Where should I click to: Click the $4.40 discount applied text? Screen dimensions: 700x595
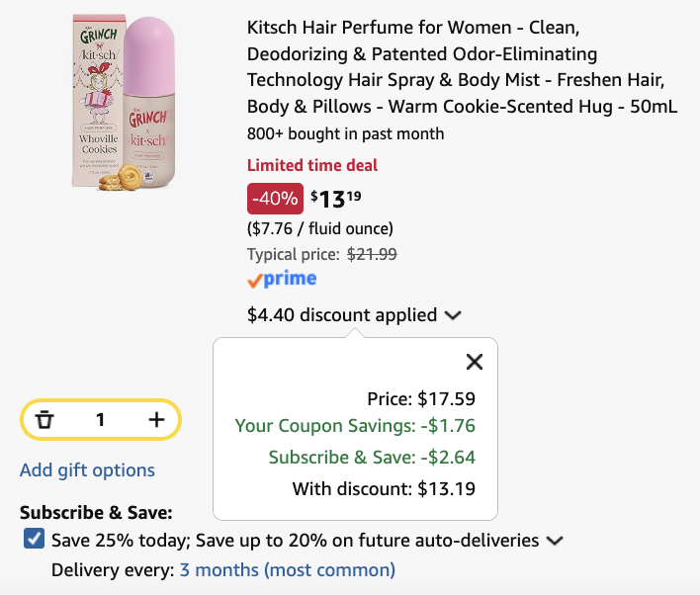(x=342, y=315)
